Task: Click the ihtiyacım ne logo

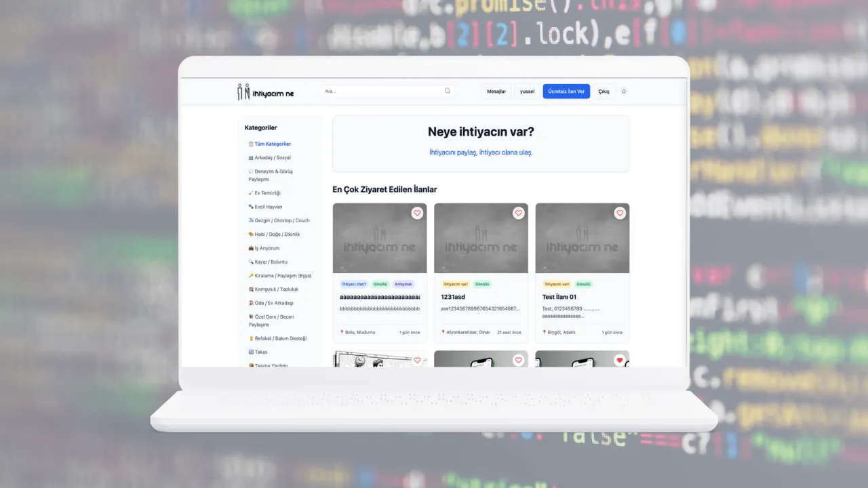Action: (x=266, y=91)
